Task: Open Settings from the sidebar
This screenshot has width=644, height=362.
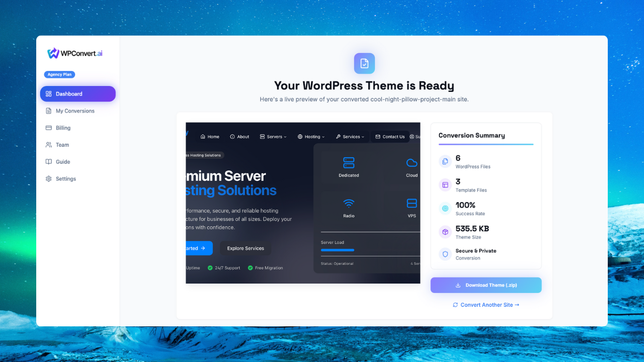Action: tap(78, 179)
